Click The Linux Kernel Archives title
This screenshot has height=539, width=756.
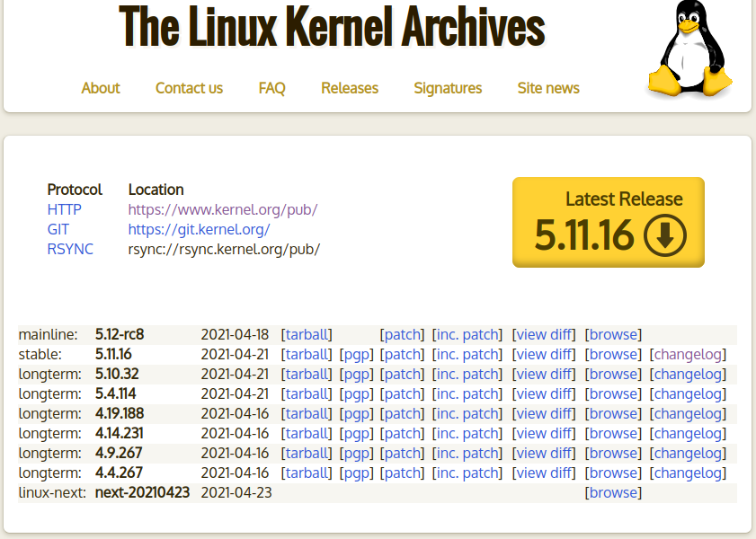[x=332, y=26]
